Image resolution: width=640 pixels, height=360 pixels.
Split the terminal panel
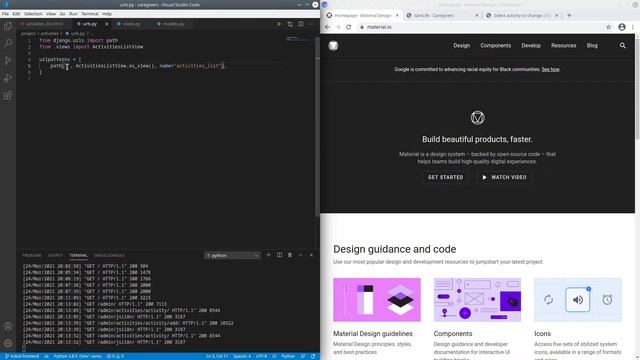279,255
